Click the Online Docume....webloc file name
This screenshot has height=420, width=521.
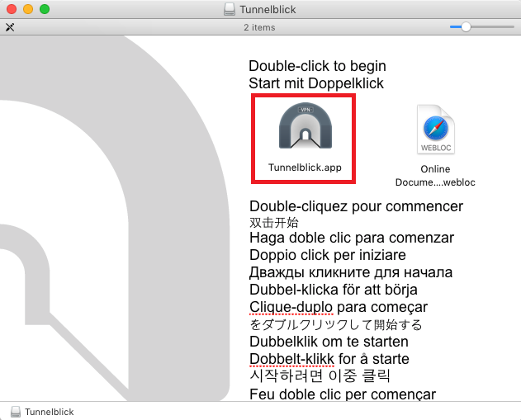(x=435, y=176)
